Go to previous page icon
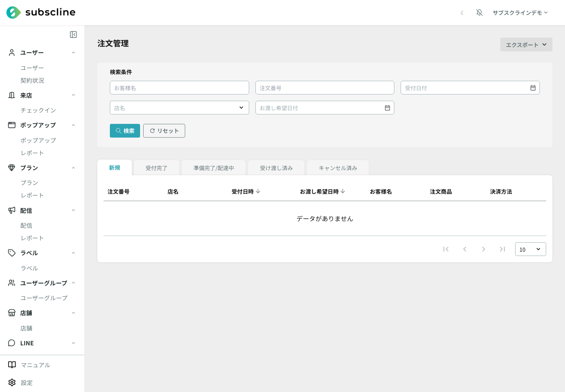The height and width of the screenshot is (392, 565). (x=465, y=249)
